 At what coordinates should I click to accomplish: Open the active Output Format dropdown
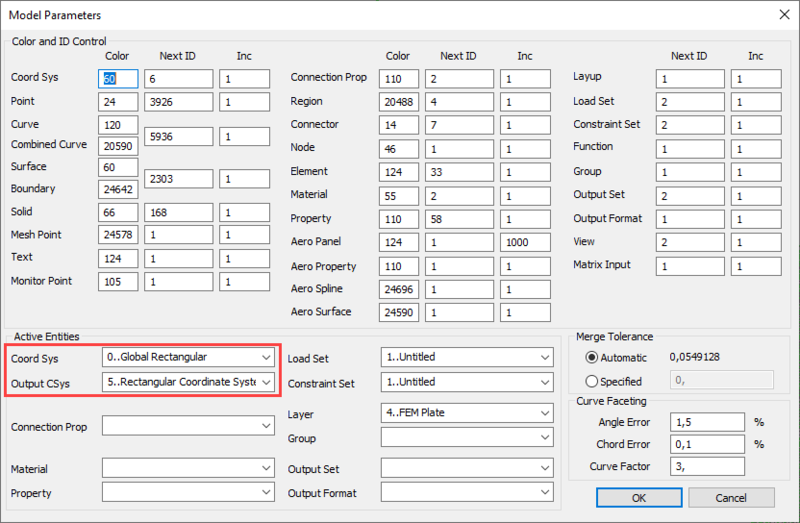click(x=467, y=492)
